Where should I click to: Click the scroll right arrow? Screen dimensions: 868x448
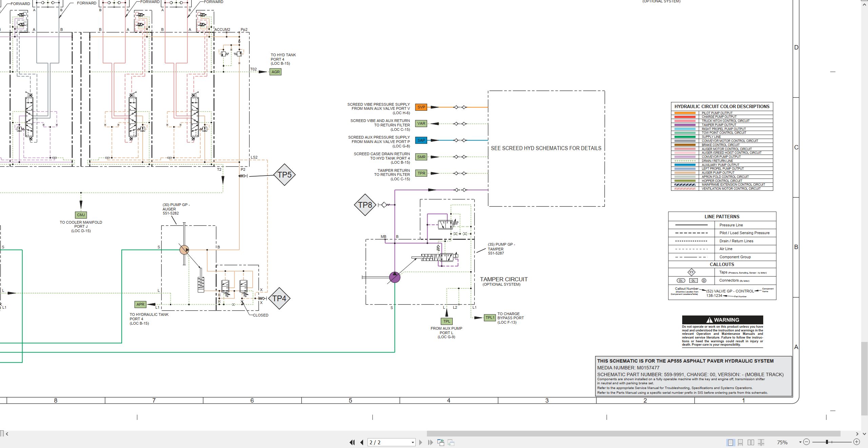click(857, 434)
